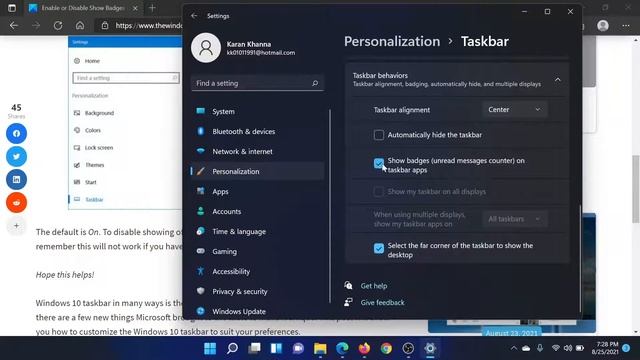The height and width of the screenshot is (360, 640).
Task: Uncheck Select far corner to show desktop
Action: click(x=379, y=248)
